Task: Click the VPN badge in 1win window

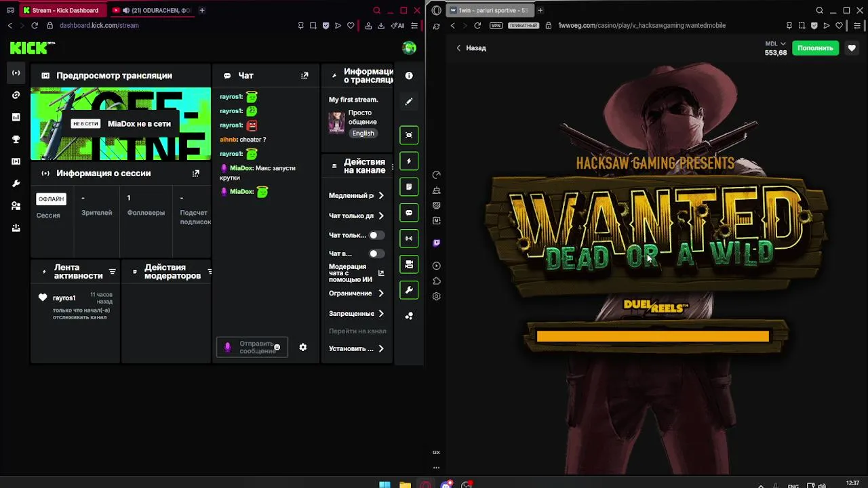Action: 495,26
